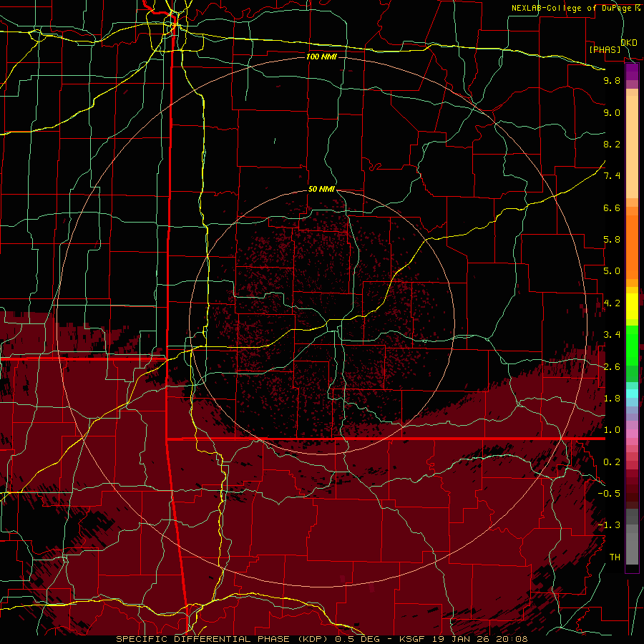644x644 pixels.
Task: Click the -1.3 value on color scale
Action: 609,525
